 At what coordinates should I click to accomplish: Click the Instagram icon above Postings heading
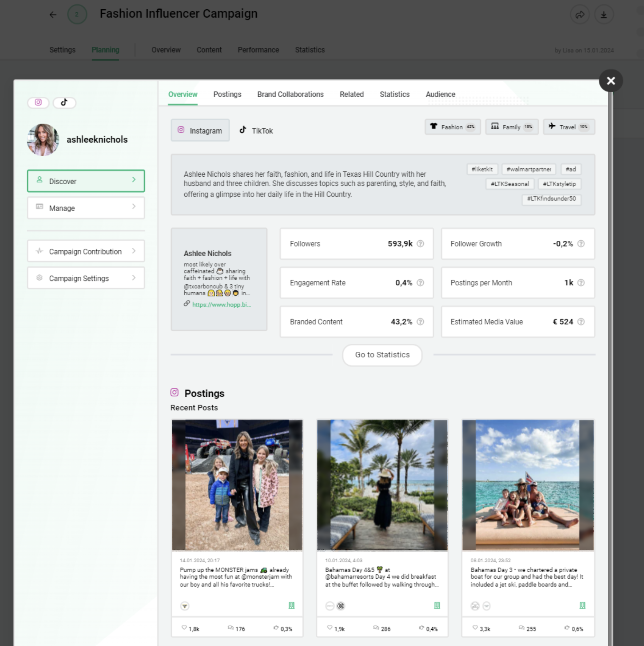[x=175, y=393]
